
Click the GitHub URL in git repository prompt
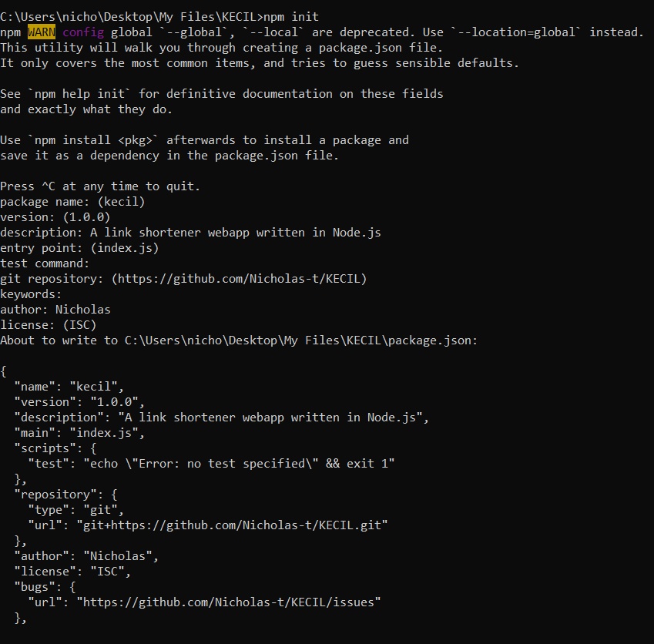[x=239, y=279]
